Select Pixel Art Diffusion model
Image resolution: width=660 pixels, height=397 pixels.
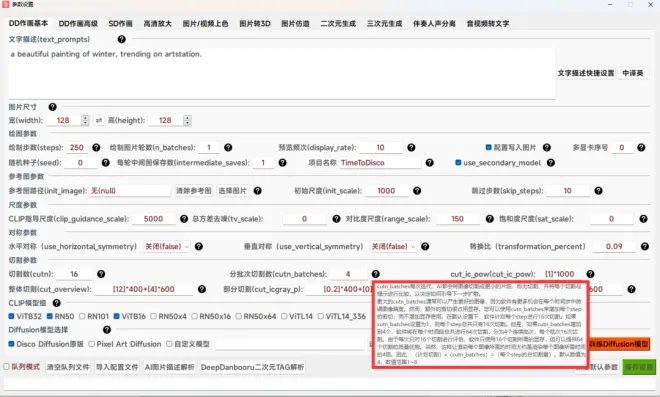click(92, 344)
